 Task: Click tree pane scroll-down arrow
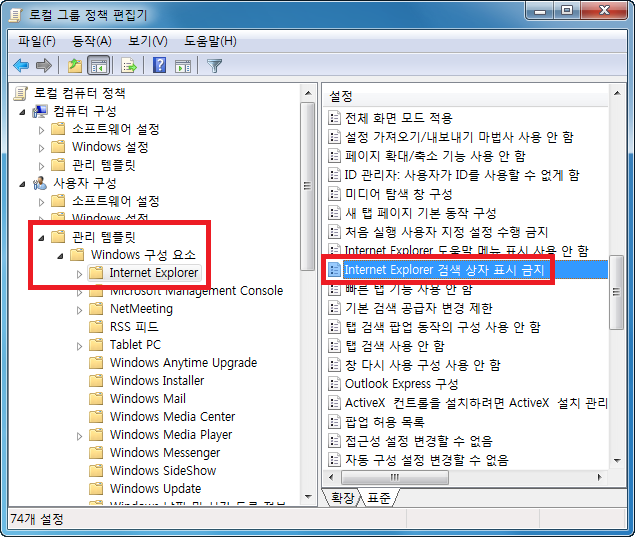pos(308,497)
